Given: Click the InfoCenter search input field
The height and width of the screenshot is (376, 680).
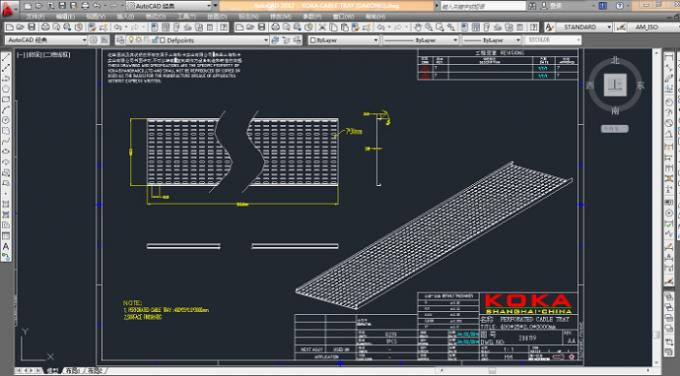Looking at the screenshot, I should [483, 6].
